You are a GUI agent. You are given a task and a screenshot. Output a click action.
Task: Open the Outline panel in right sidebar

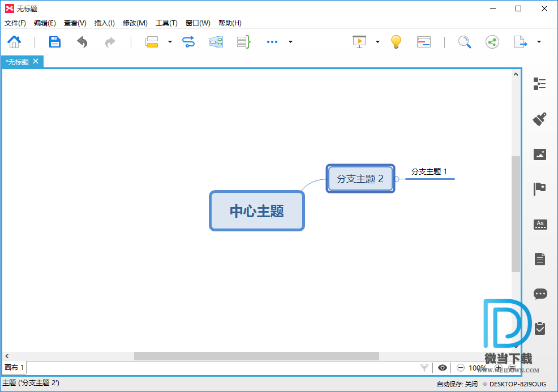tap(540, 84)
